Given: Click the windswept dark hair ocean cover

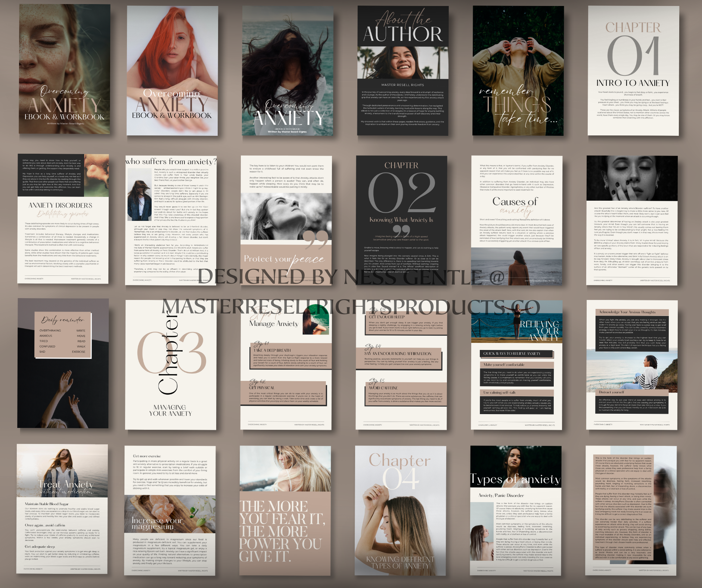Looking at the screenshot, I should pyautogui.click(x=288, y=71).
